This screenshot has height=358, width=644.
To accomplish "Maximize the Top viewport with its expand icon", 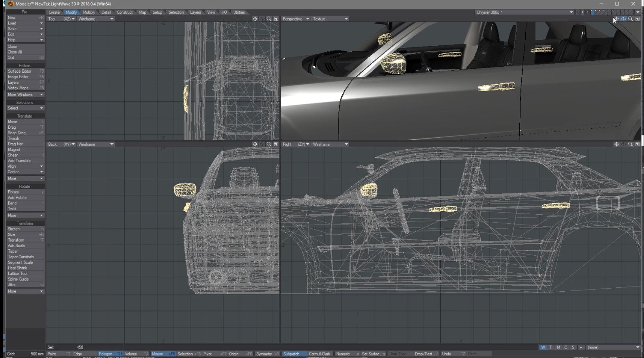I will (276, 19).
